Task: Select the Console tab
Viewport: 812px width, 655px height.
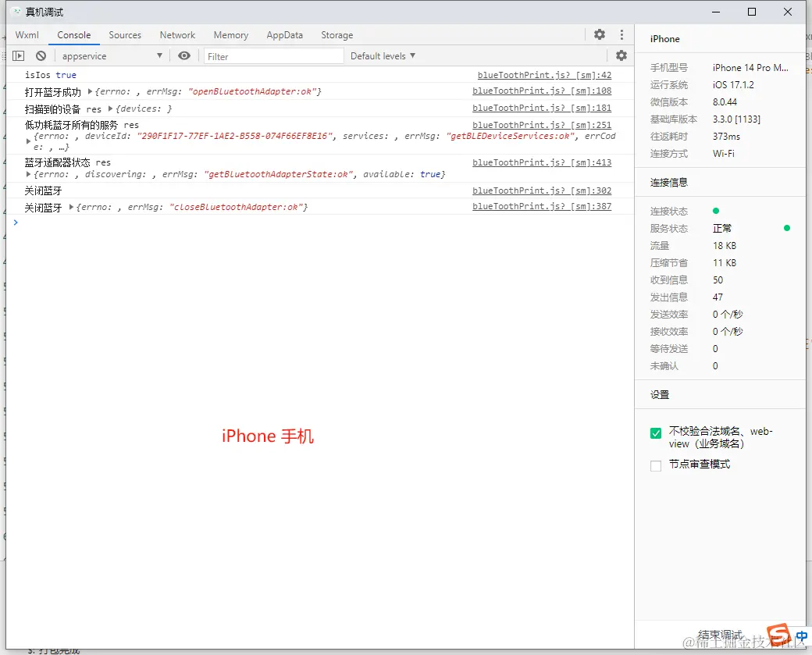Action: pos(74,34)
